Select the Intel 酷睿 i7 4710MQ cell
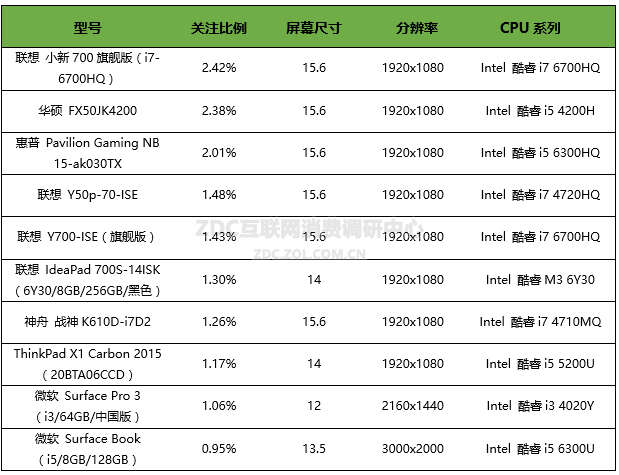Screen dimensions: 619x475 [x=539, y=322]
